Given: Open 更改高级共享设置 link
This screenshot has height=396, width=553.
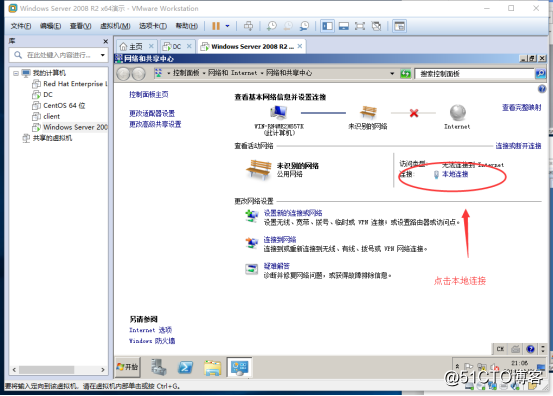Looking at the screenshot, I should pyautogui.click(x=155, y=124).
